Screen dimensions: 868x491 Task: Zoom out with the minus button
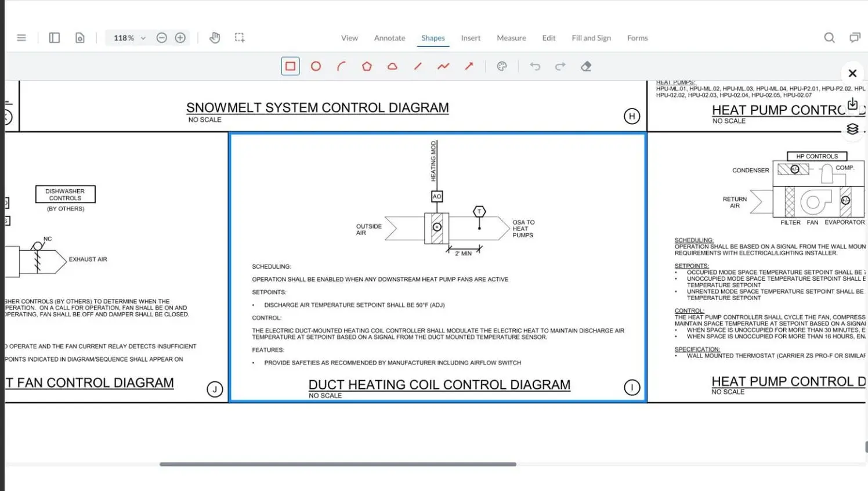[162, 38]
